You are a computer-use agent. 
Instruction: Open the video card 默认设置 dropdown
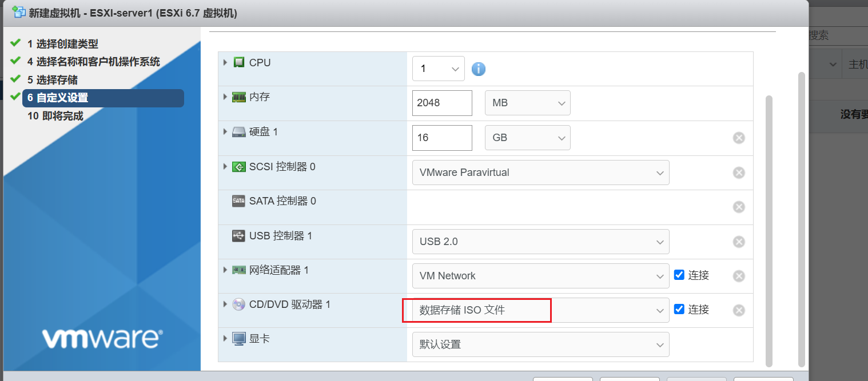coord(541,344)
